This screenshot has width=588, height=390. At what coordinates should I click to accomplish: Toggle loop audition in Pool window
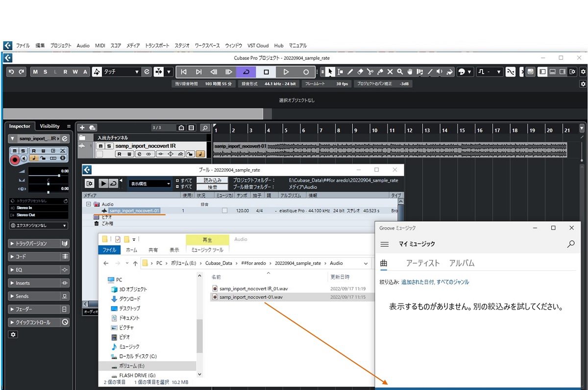click(x=113, y=183)
